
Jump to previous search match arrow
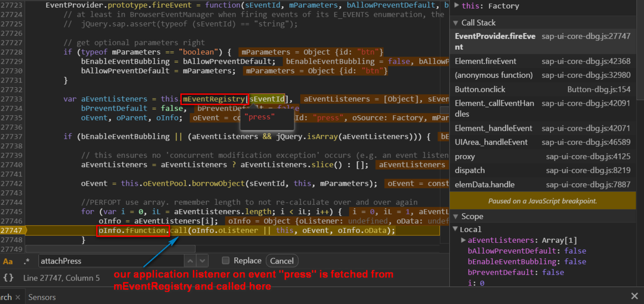tap(191, 261)
